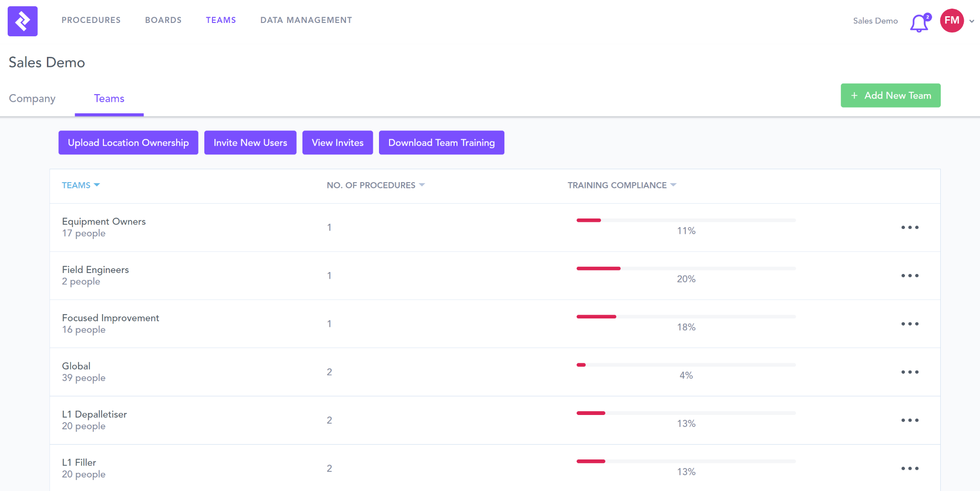Open the L1 Depalletiser three-dot menu
The width and height of the screenshot is (980, 491).
pyautogui.click(x=910, y=420)
